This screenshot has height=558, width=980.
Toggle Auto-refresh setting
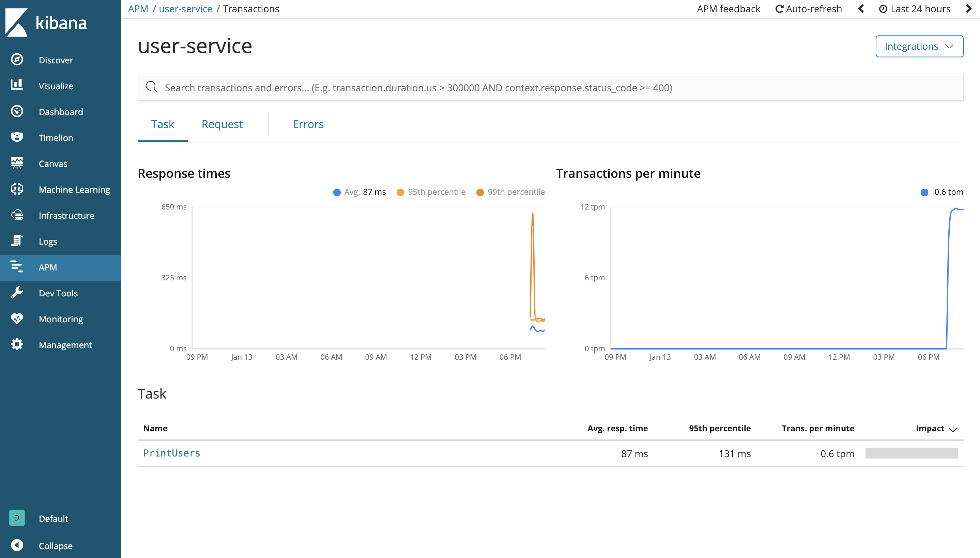tap(808, 9)
